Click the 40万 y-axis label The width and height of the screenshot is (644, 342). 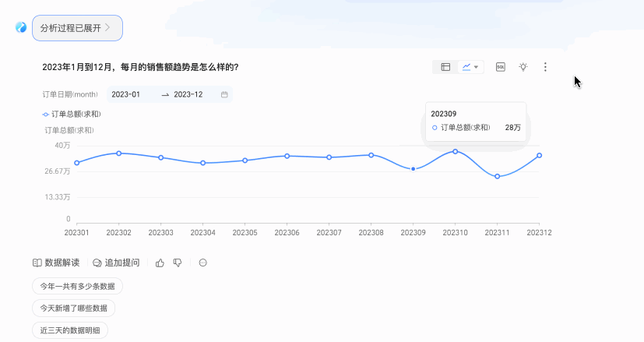point(62,146)
